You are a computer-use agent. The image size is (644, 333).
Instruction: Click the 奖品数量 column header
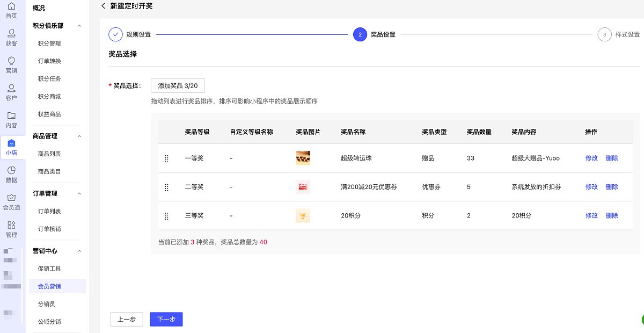pyautogui.click(x=479, y=132)
